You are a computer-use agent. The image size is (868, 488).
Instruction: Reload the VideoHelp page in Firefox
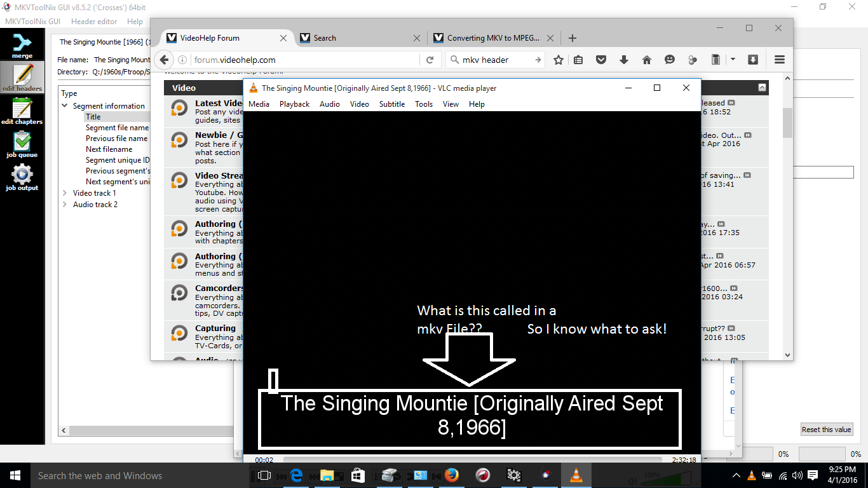(x=430, y=60)
